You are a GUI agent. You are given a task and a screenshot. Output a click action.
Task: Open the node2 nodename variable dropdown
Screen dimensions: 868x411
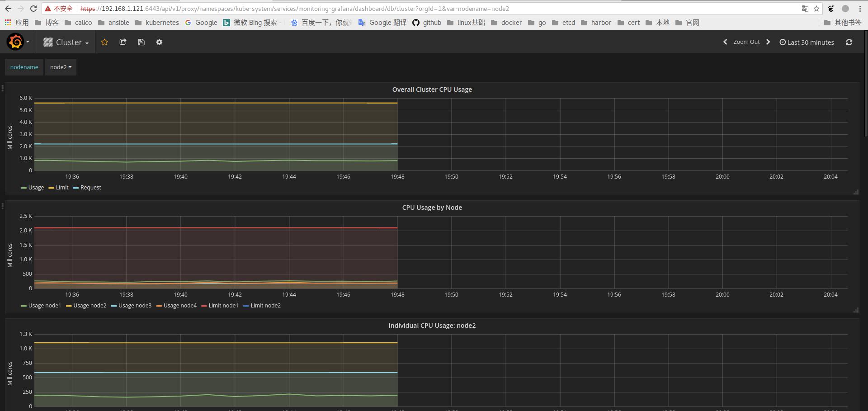(61, 67)
